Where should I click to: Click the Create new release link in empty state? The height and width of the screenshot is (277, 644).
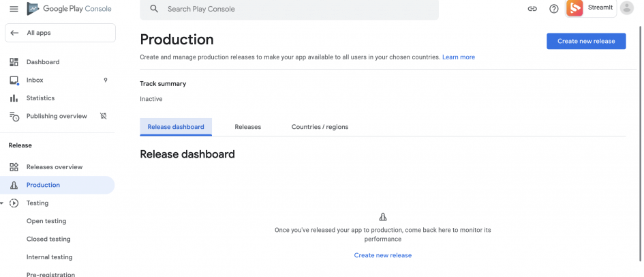[x=382, y=255]
